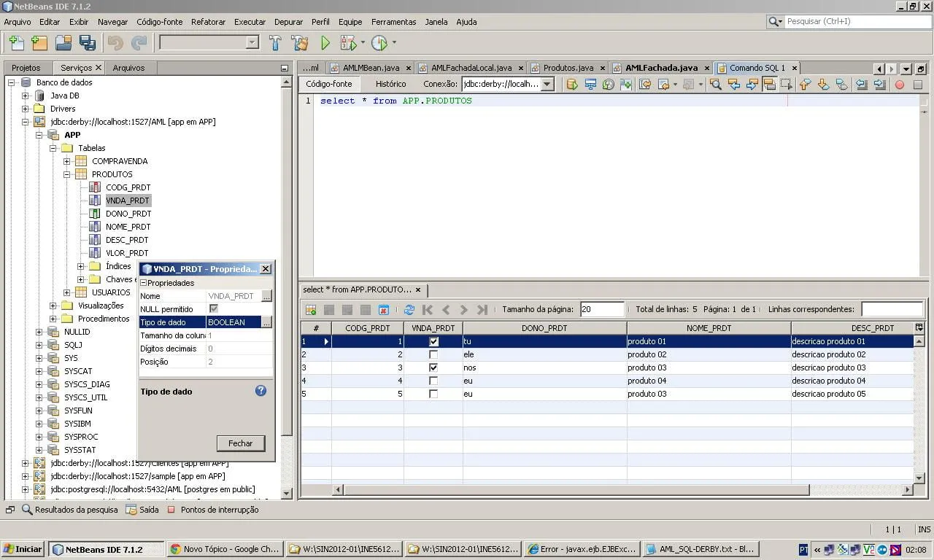Open the Conexão connection dropdown
Screen dimensions: 934x560
tap(547, 85)
